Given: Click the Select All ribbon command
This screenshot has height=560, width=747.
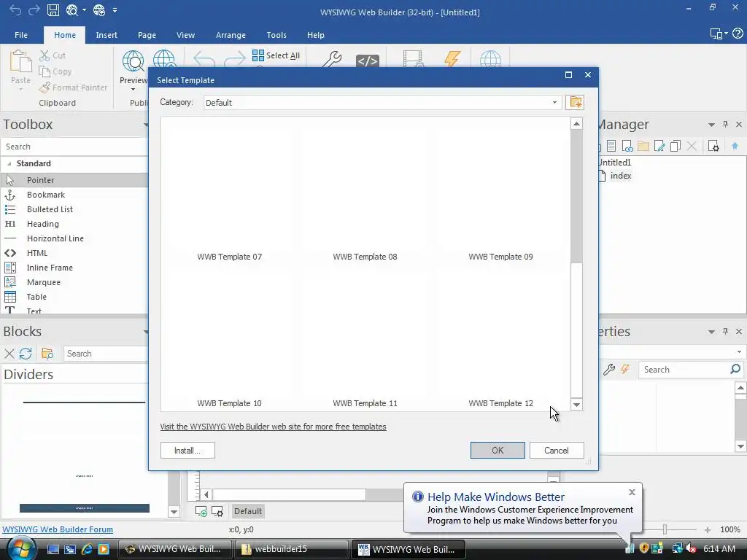Looking at the screenshot, I should (276, 55).
